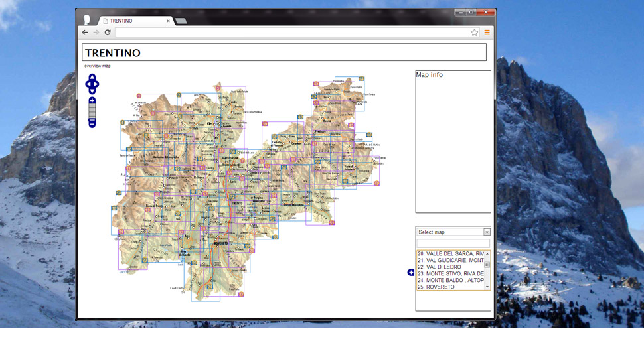Click the TRENTINO page title

click(113, 53)
